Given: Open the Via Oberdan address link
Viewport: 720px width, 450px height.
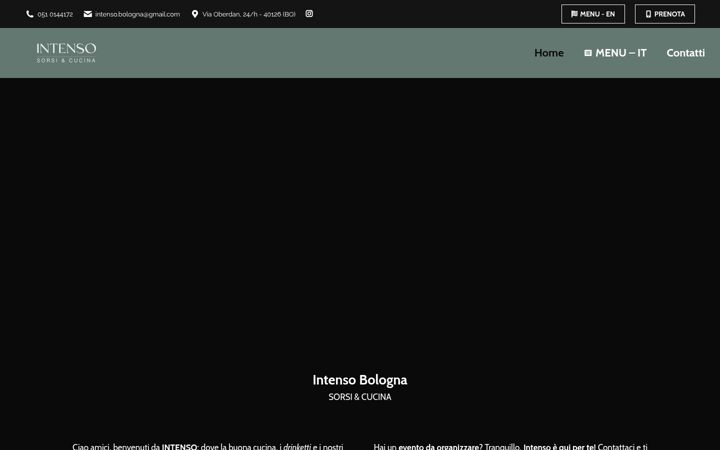Looking at the screenshot, I should pos(248,14).
